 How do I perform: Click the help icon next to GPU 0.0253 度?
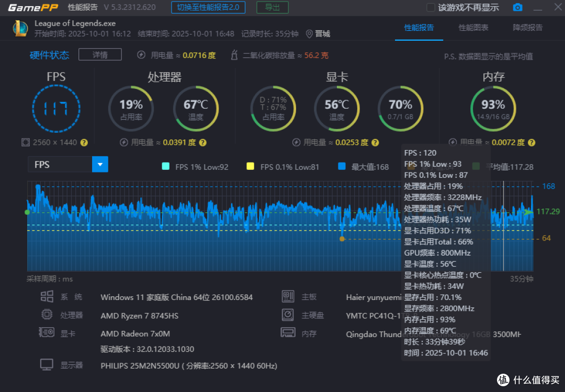375,143
